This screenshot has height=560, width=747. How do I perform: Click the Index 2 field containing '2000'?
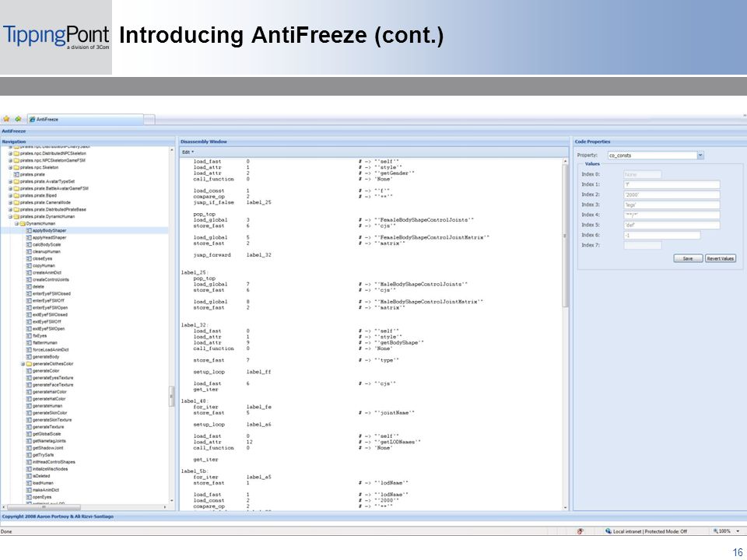pyautogui.click(x=672, y=194)
